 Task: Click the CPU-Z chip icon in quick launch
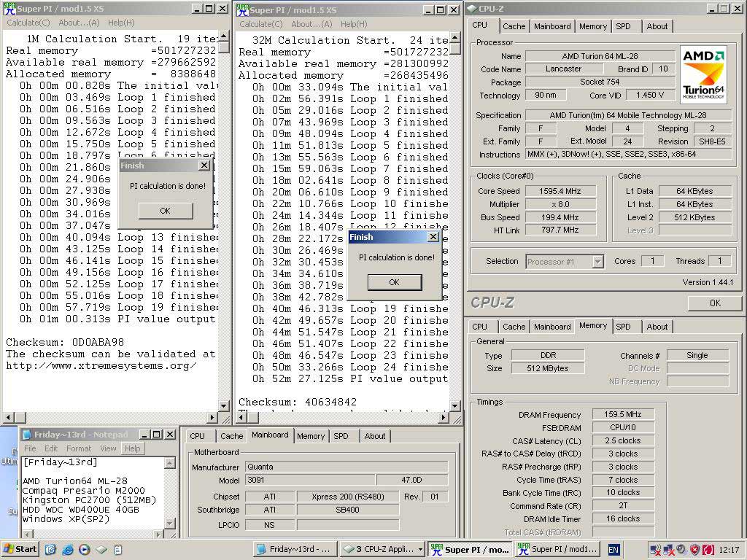101,550
